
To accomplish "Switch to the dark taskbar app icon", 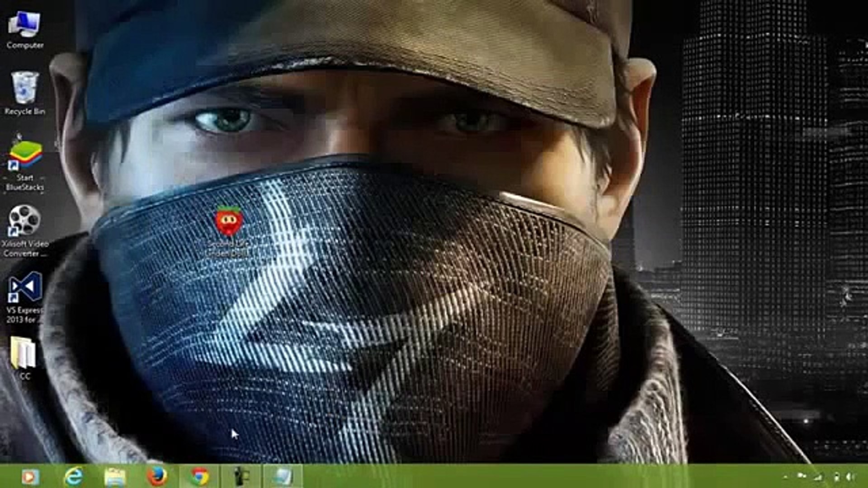I will coord(241,477).
